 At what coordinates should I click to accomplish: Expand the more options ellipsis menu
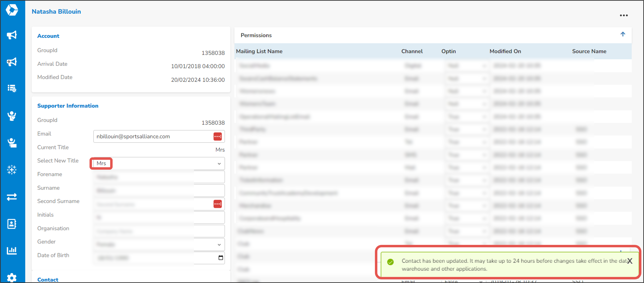point(624,15)
